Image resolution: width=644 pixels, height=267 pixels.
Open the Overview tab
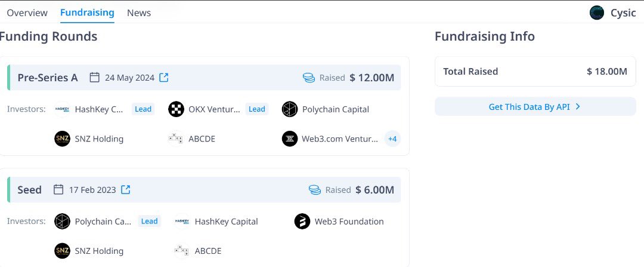point(27,13)
